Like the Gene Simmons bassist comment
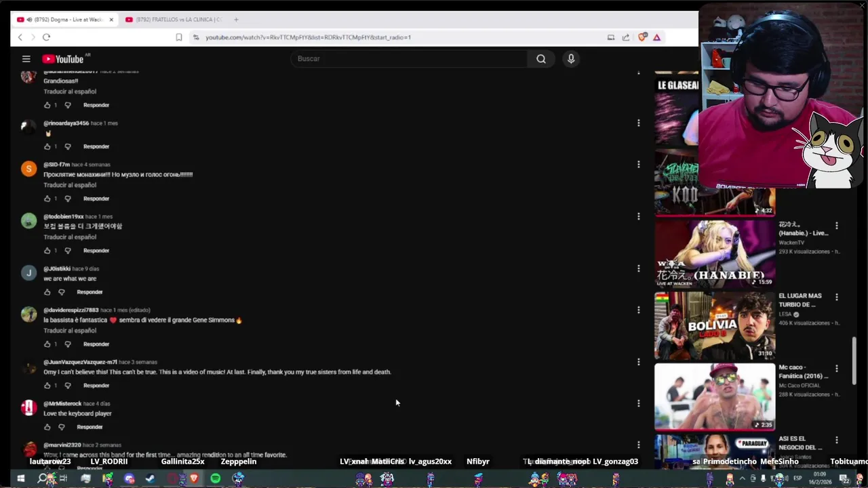 [47, 344]
